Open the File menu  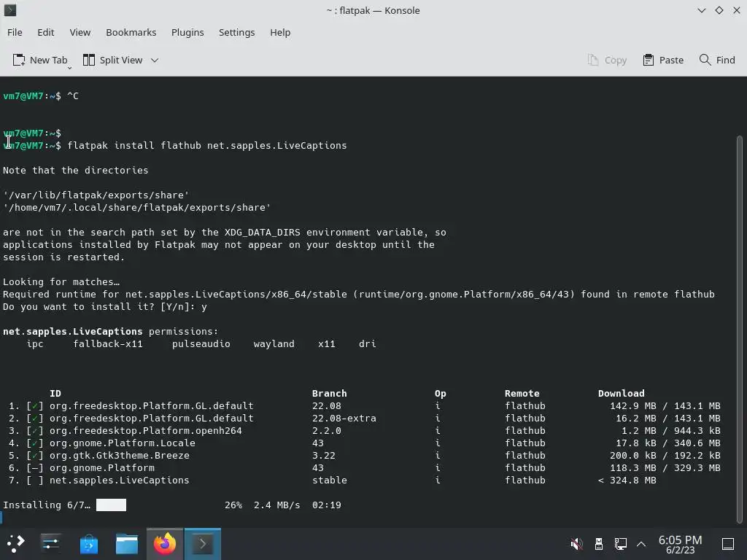15,32
